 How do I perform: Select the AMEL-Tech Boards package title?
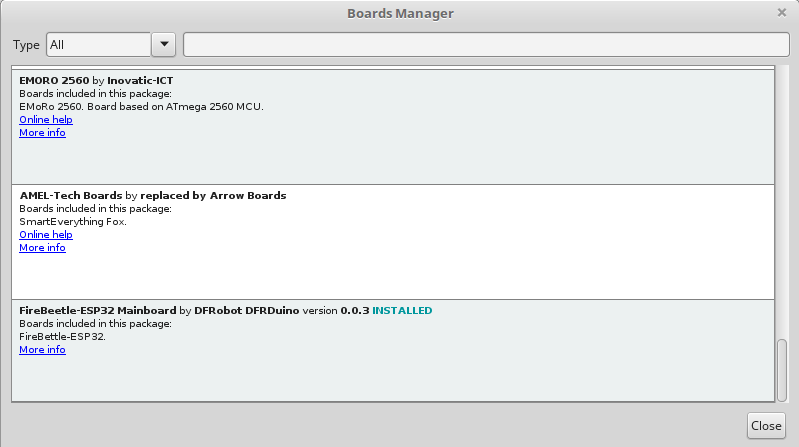point(71,196)
